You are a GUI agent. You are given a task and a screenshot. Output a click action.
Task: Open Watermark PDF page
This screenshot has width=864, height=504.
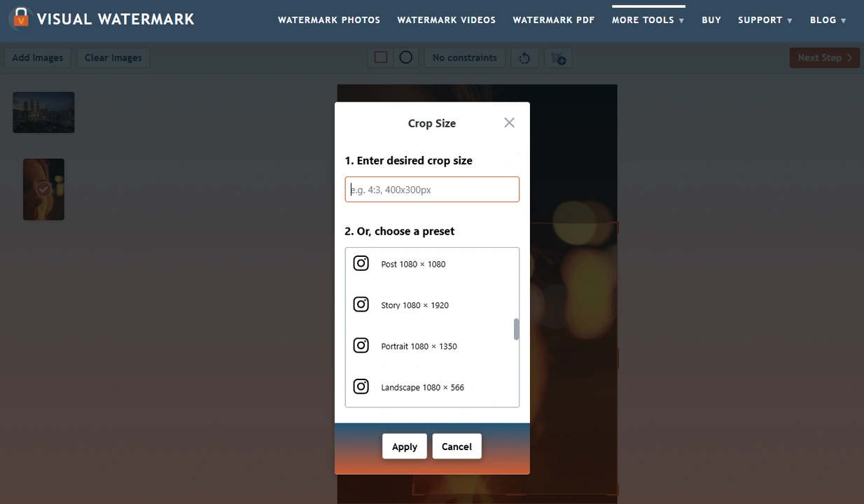coord(554,20)
